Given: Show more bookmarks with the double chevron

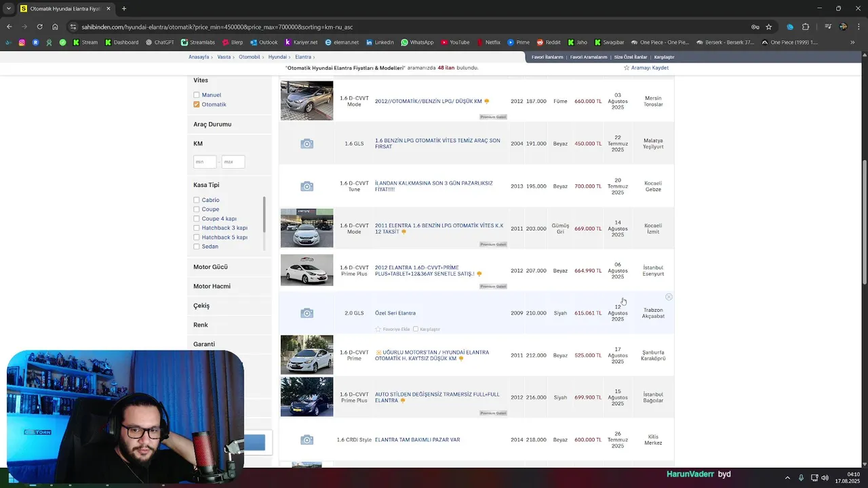Looking at the screenshot, I should tap(852, 42).
